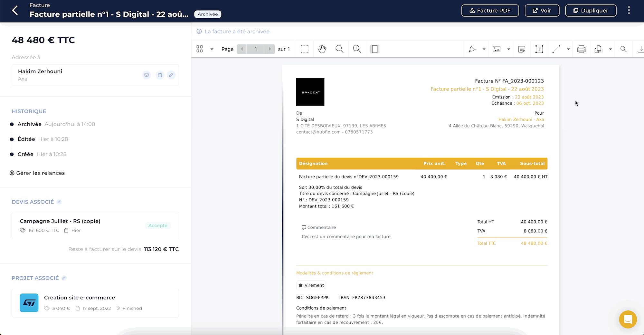Expand the line tool dropdown arrow
The image size is (644, 335).
point(568,49)
